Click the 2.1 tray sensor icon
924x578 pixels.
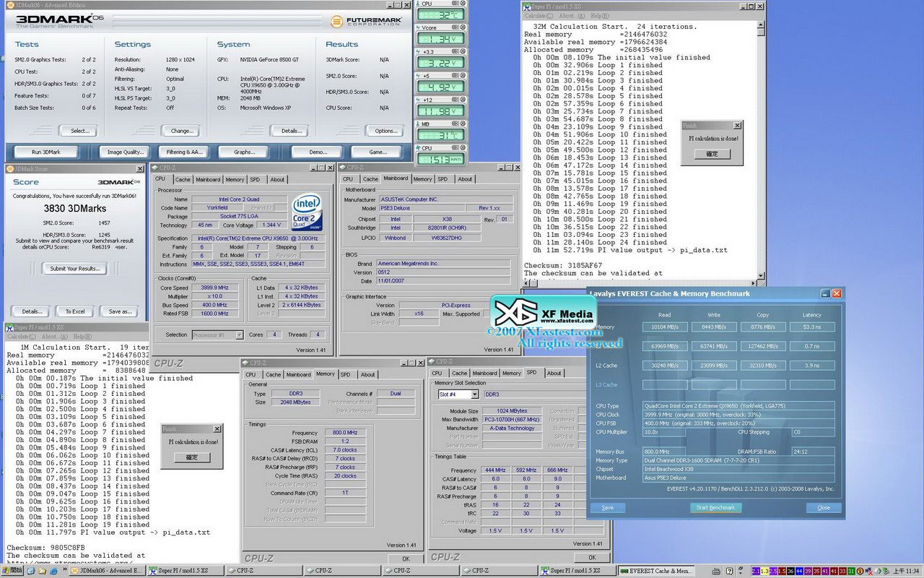point(756,571)
